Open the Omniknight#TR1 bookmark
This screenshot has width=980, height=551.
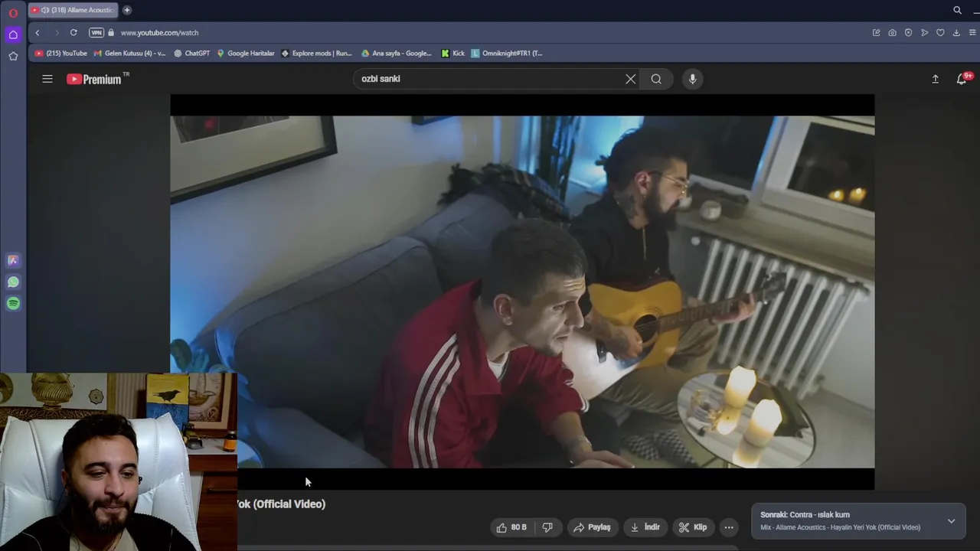click(x=507, y=54)
